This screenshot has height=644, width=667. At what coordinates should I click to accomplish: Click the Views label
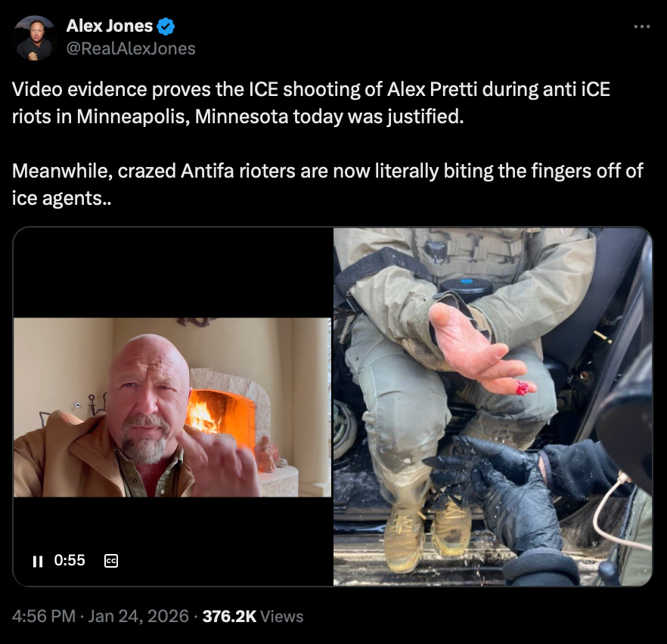click(x=281, y=616)
